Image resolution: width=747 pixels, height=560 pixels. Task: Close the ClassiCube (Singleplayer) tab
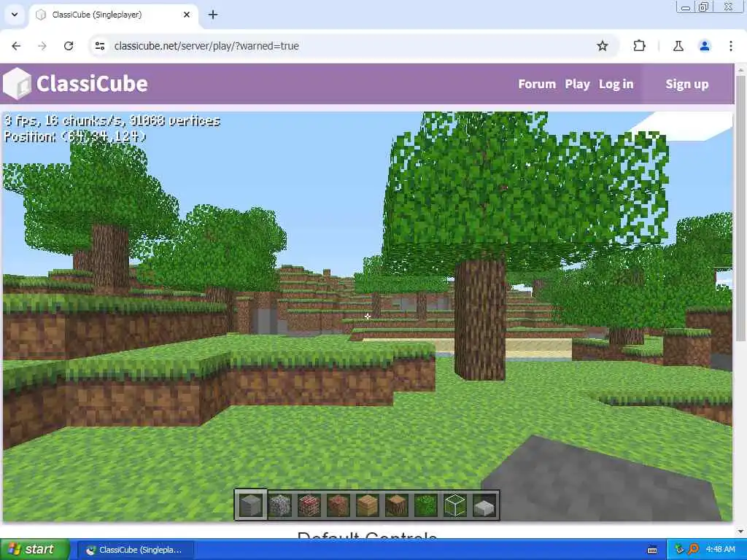click(x=187, y=15)
